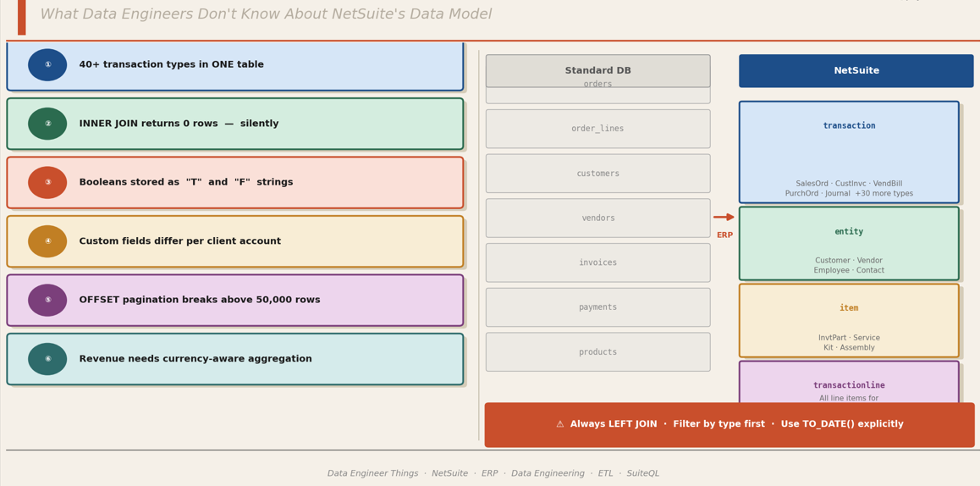Click the footer tags line with SuiteQL

[493, 473]
